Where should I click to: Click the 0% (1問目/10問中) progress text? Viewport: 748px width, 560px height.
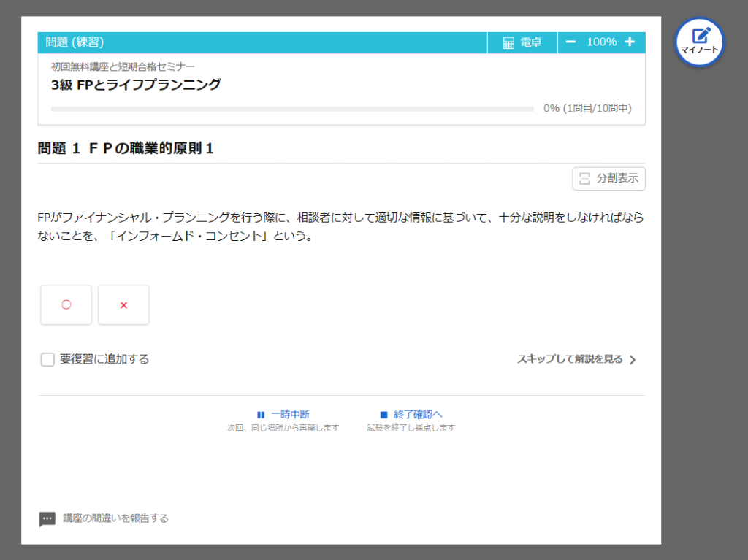587,108
